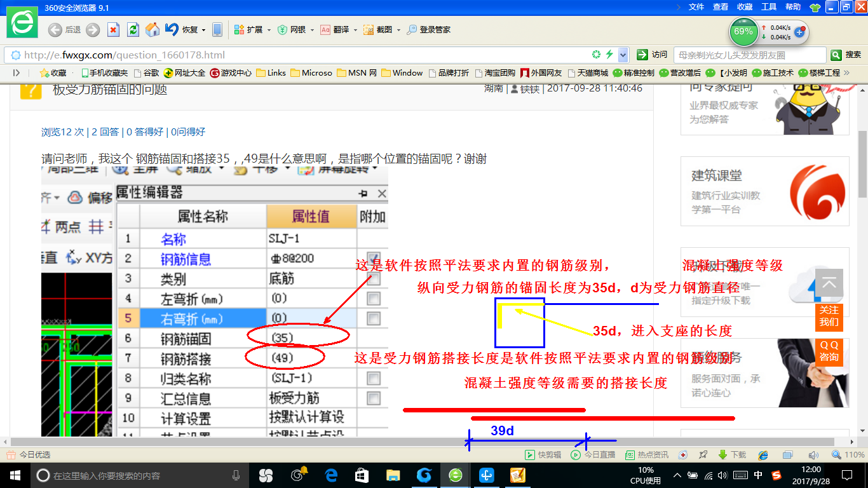This screenshot has height=488, width=868.
Task: Open the 网址大全 bookmark
Action: click(x=185, y=72)
